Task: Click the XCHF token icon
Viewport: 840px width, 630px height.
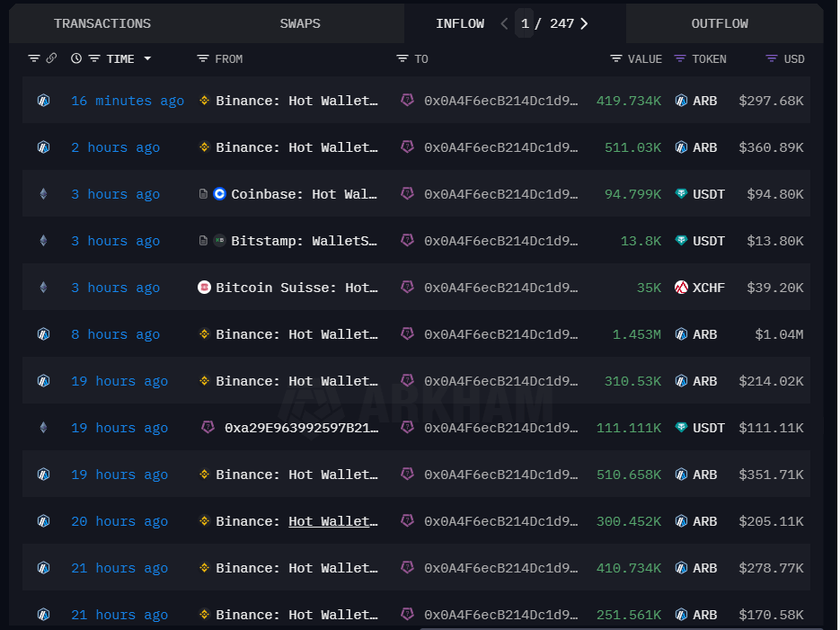Action: 679,288
